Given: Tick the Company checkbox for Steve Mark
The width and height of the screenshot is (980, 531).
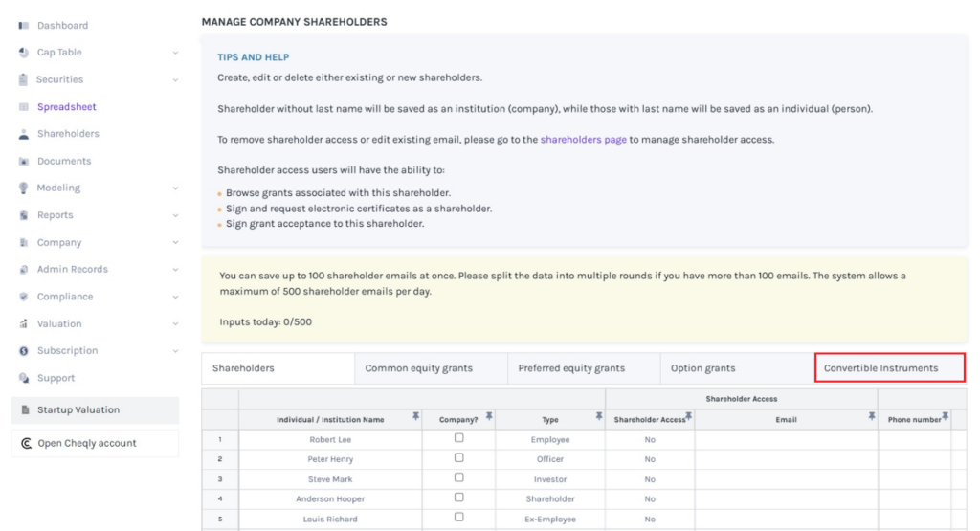Looking at the screenshot, I should (x=458, y=478).
